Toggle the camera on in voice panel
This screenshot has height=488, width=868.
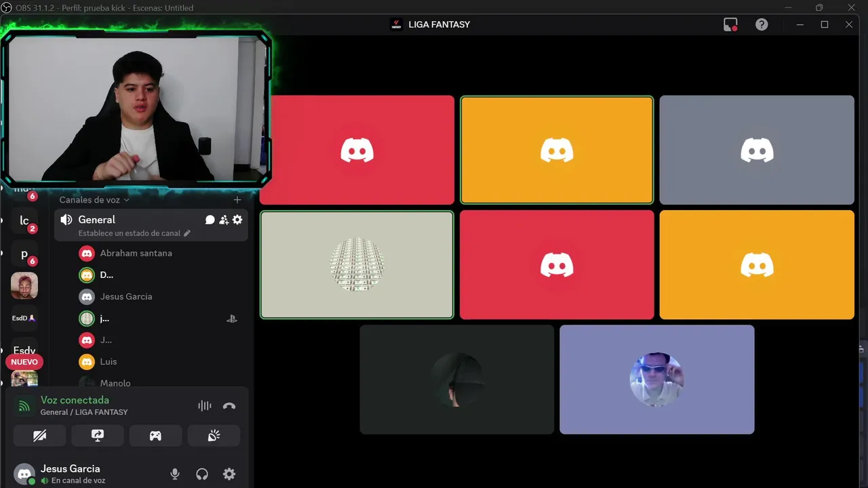(x=39, y=436)
